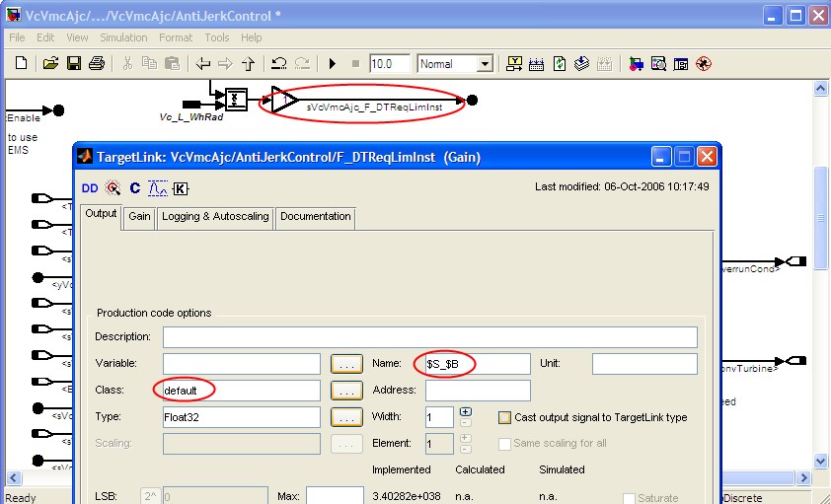831x504 pixels.
Task: Enable Cast output signal to TargetLink type
Action: coord(505,417)
